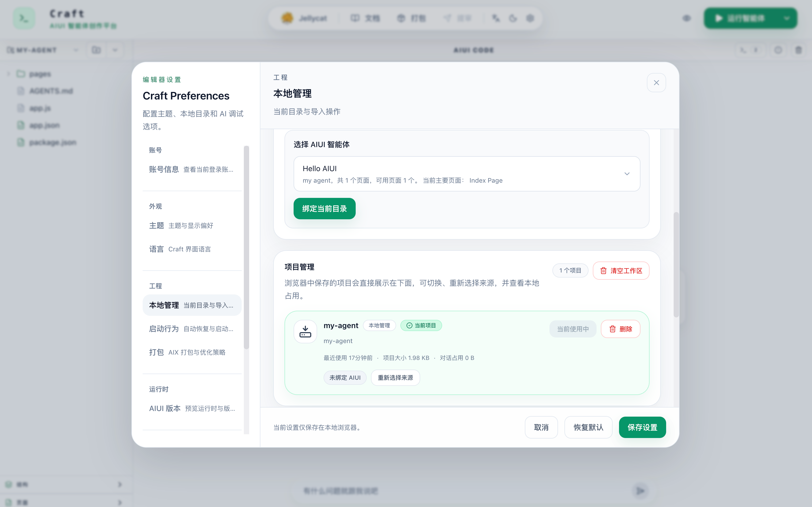Click the 选择 AIUI 智能体 label
Viewport: 812px width, 507px height.
click(x=321, y=144)
